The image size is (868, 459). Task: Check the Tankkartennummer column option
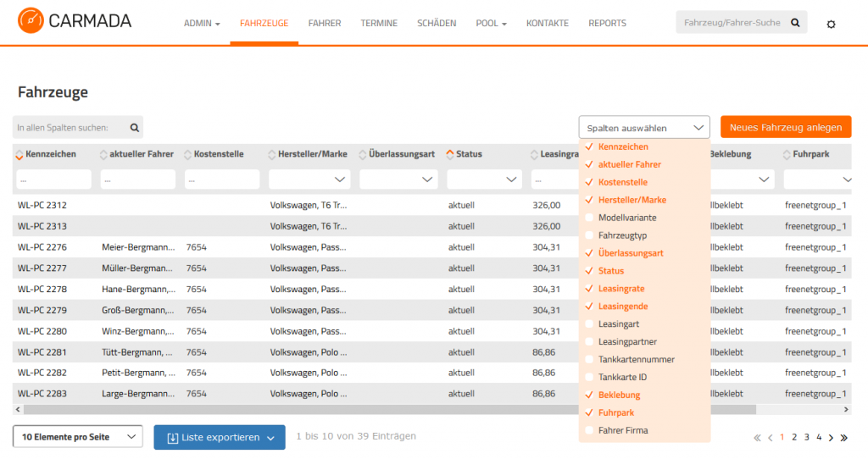click(589, 359)
